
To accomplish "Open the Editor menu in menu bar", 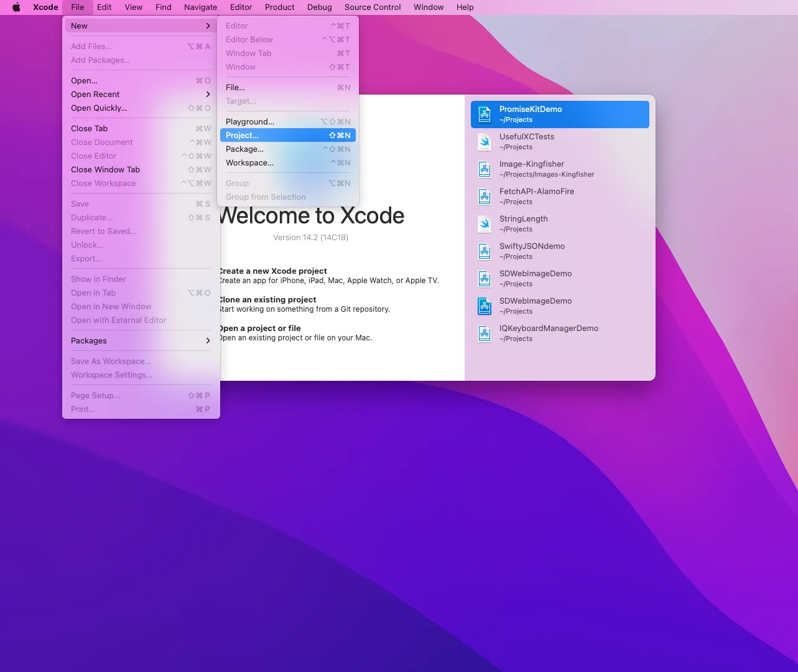I will click(241, 7).
